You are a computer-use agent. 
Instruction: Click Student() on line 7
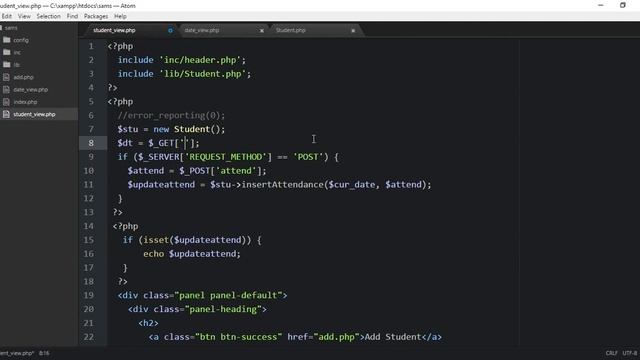point(197,129)
